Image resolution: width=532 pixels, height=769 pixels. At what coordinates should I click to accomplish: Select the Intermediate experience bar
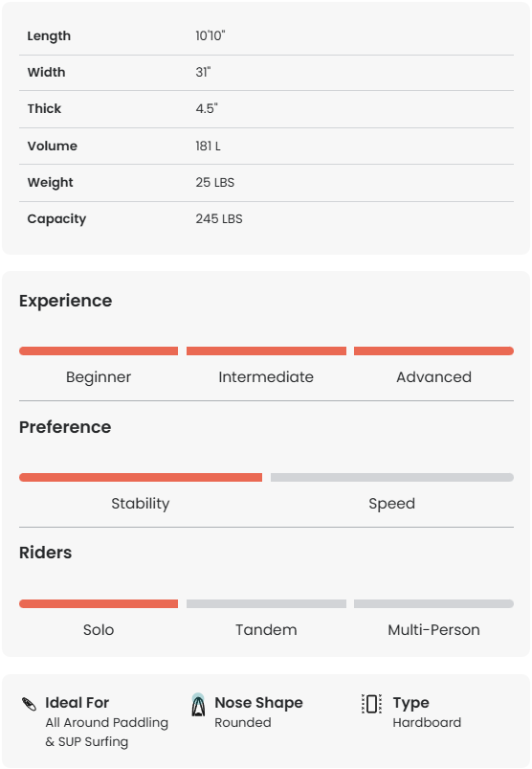pyautogui.click(x=266, y=351)
